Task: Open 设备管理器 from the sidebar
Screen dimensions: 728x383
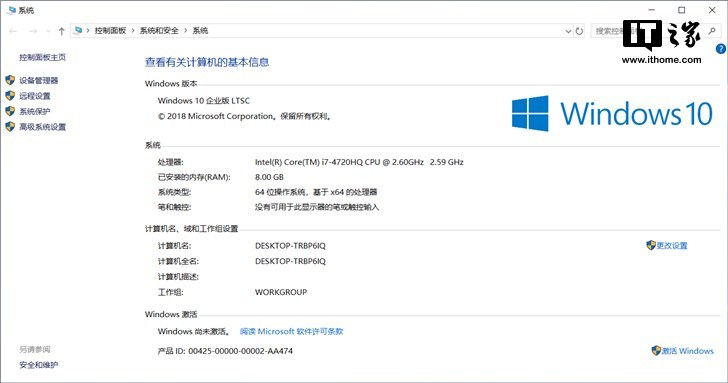Action: [39, 80]
